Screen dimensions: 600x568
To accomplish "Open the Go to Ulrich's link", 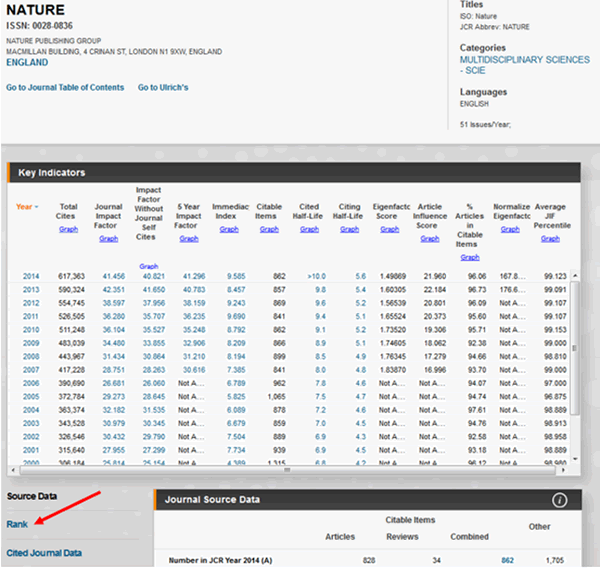I will (163, 88).
